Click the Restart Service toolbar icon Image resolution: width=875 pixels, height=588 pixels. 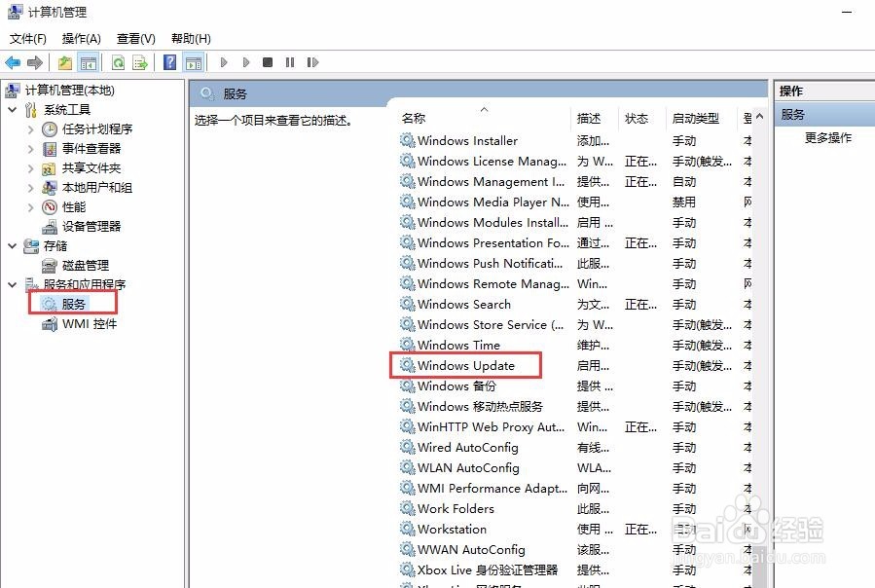click(x=312, y=62)
